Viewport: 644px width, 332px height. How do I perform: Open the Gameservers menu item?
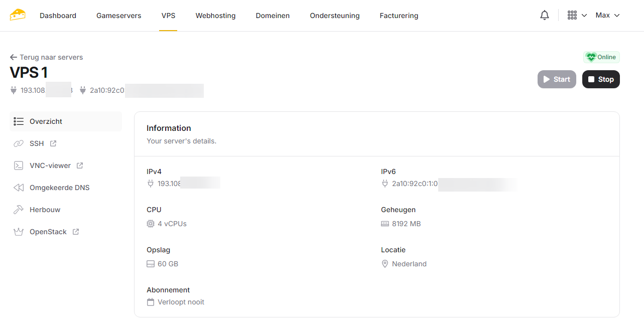tap(119, 16)
